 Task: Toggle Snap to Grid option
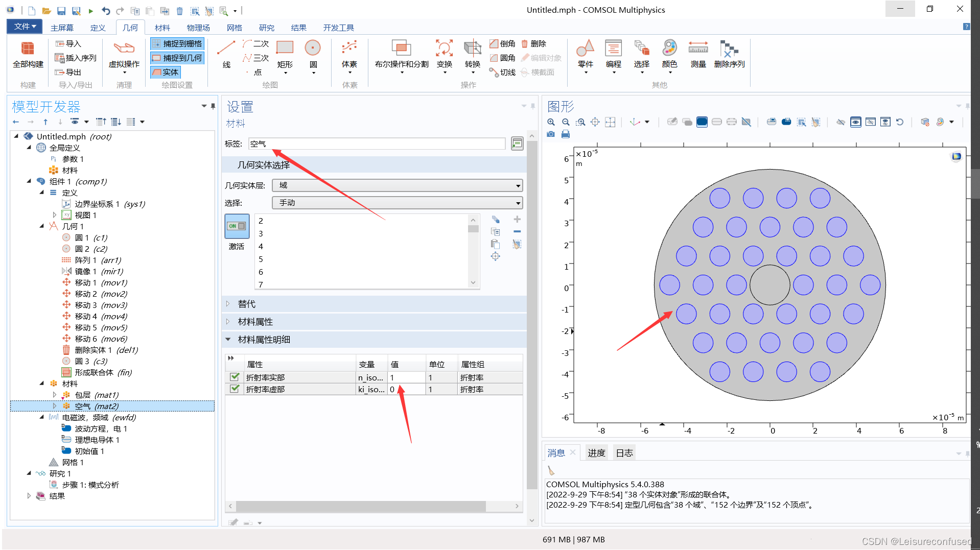click(x=177, y=44)
